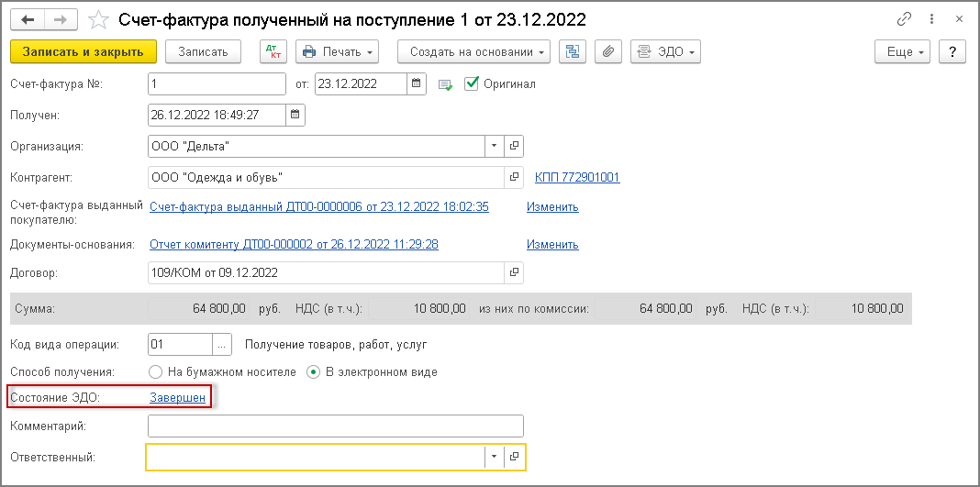Click the paperclip attachments icon

607,52
